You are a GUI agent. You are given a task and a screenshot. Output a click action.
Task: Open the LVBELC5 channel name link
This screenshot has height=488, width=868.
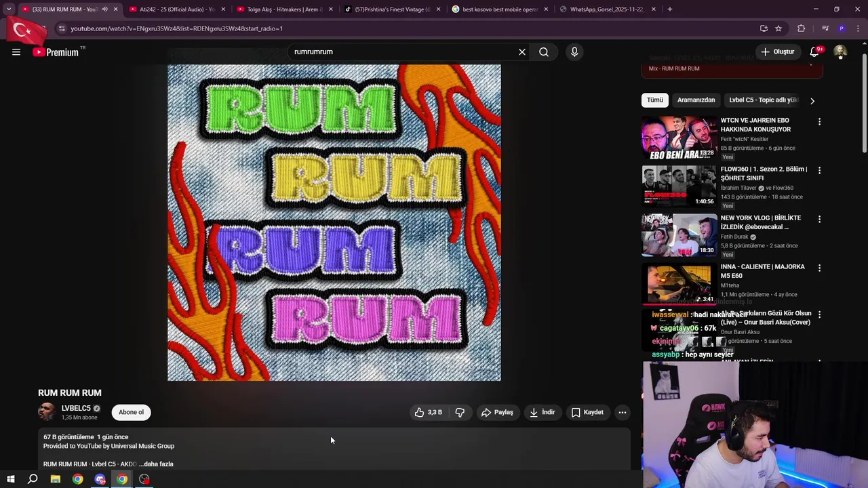[76, 409]
